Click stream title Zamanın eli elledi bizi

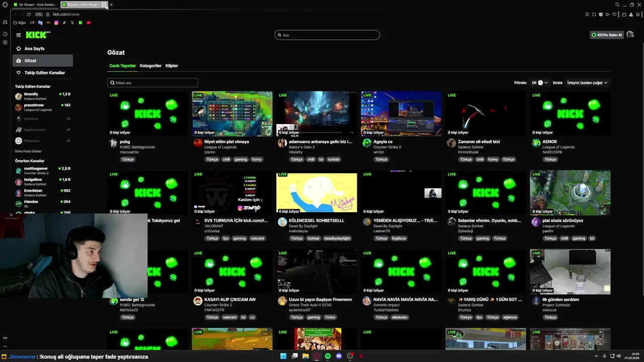479,142
